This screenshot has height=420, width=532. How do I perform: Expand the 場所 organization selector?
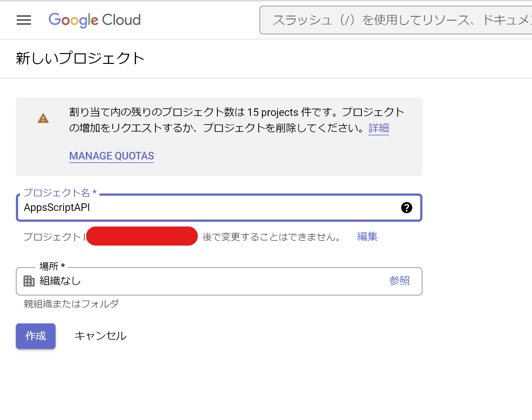click(219, 281)
